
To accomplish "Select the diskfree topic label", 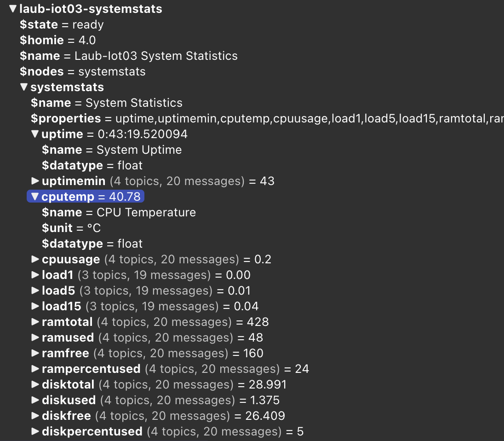I will (x=67, y=416).
